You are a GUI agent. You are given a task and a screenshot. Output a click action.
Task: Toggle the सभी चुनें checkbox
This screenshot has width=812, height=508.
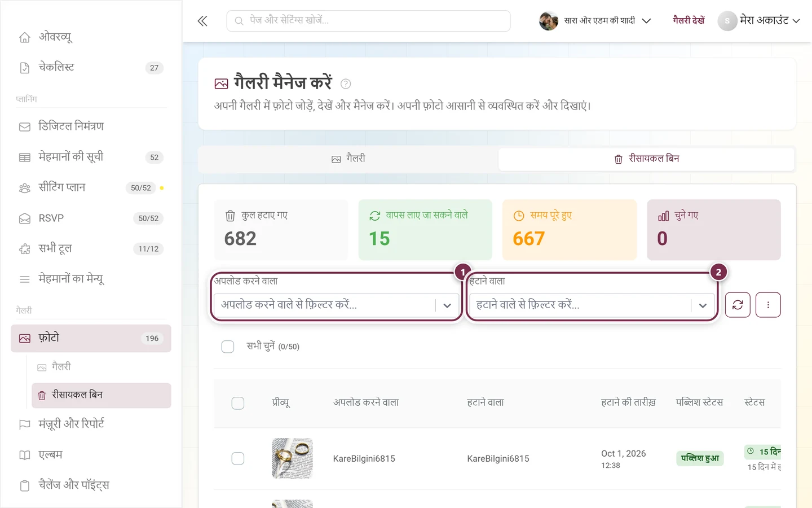[x=228, y=347]
